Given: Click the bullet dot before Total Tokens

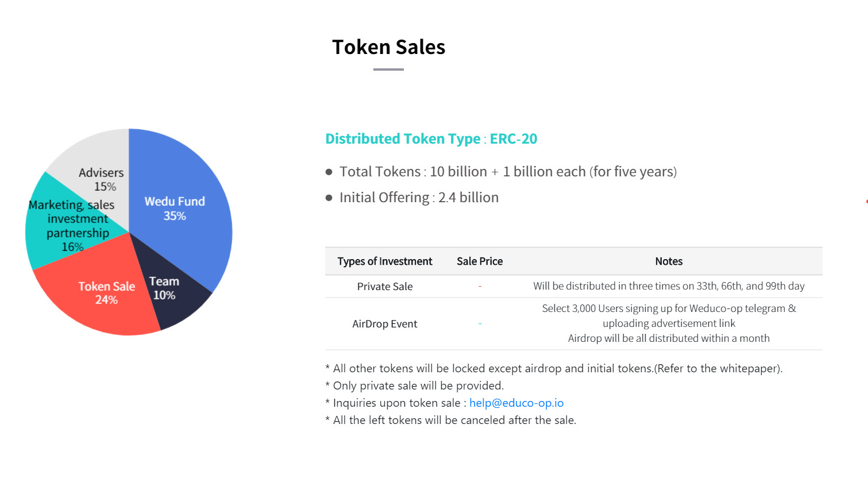Looking at the screenshot, I should pyautogui.click(x=329, y=172).
